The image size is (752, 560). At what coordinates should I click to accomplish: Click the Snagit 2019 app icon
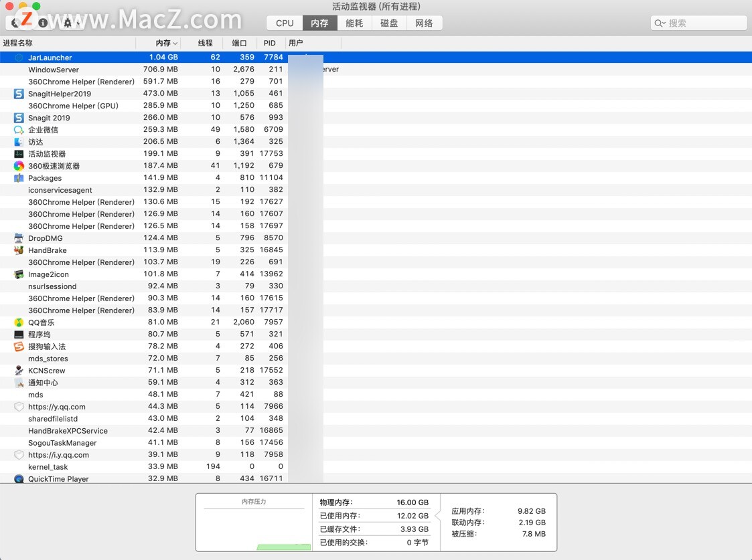point(19,117)
